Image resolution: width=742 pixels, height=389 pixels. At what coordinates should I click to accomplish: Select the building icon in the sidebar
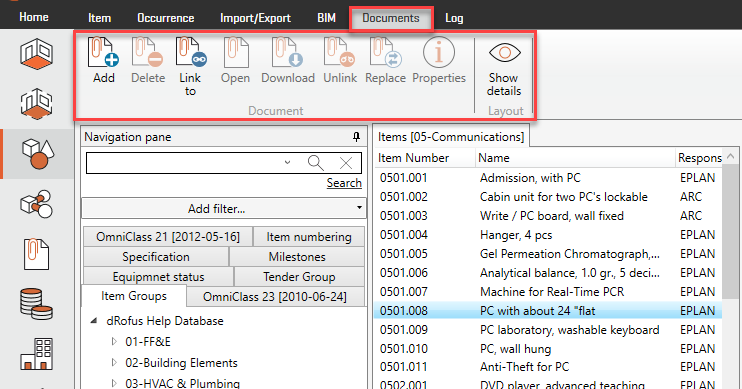coord(36,354)
